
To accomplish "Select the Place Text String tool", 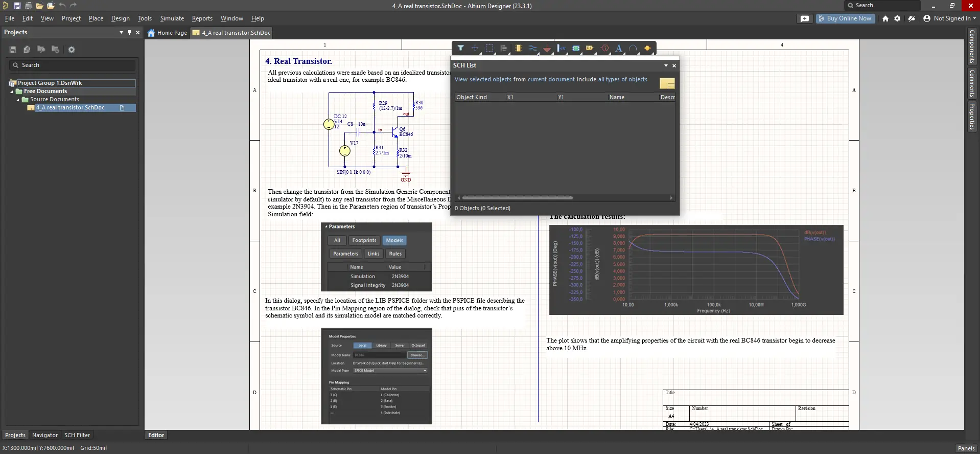I will point(619,48).
